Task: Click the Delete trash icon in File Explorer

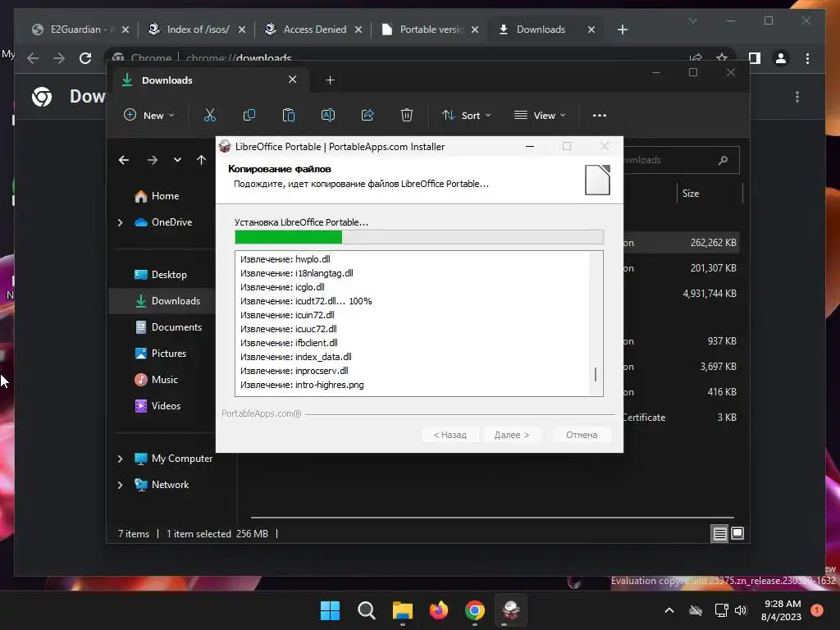Action: [x=407, y=115]
